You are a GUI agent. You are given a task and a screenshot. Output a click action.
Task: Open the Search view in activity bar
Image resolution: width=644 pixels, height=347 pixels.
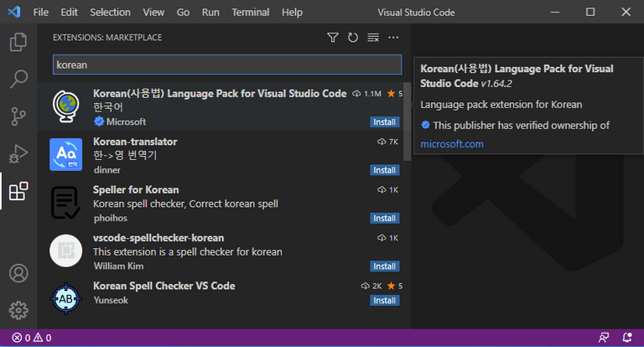(x=18, y=79)
